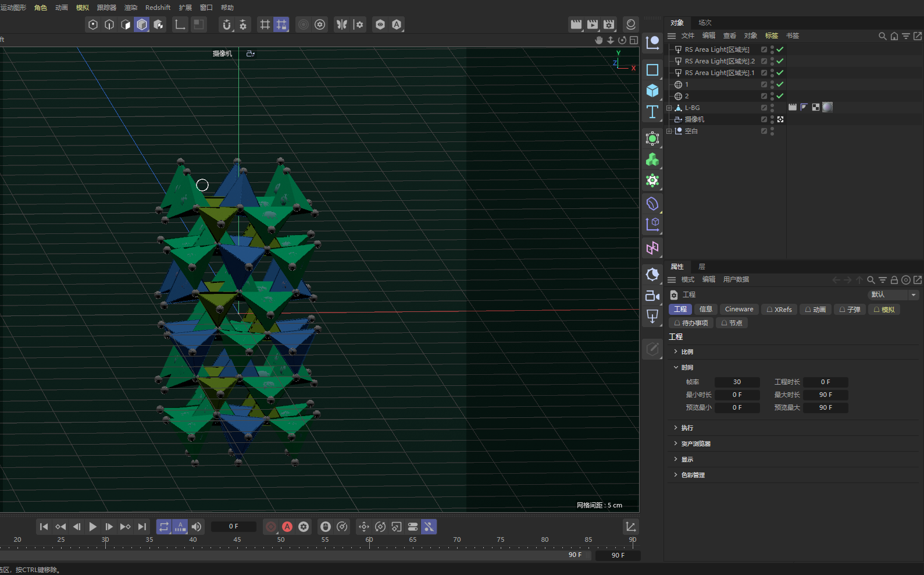Viewport: 924px width, 575px height.
Task: Switch to the 场次 tab
Action: pyautogui.click(x=705, y=23)
